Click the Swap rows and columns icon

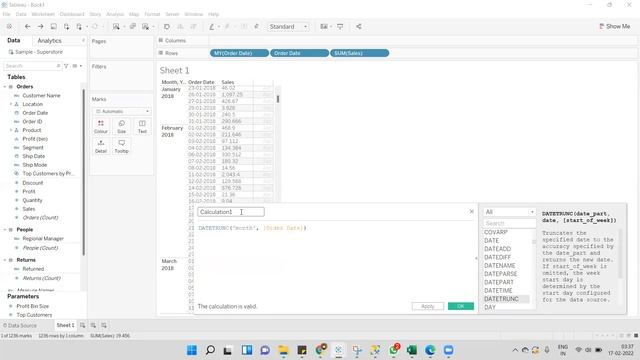(167, 27)
